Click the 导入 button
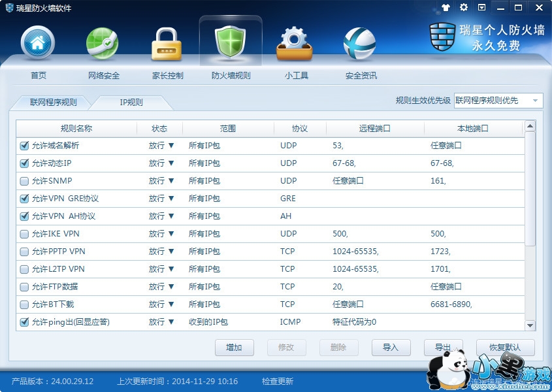 tap(391, 348)
